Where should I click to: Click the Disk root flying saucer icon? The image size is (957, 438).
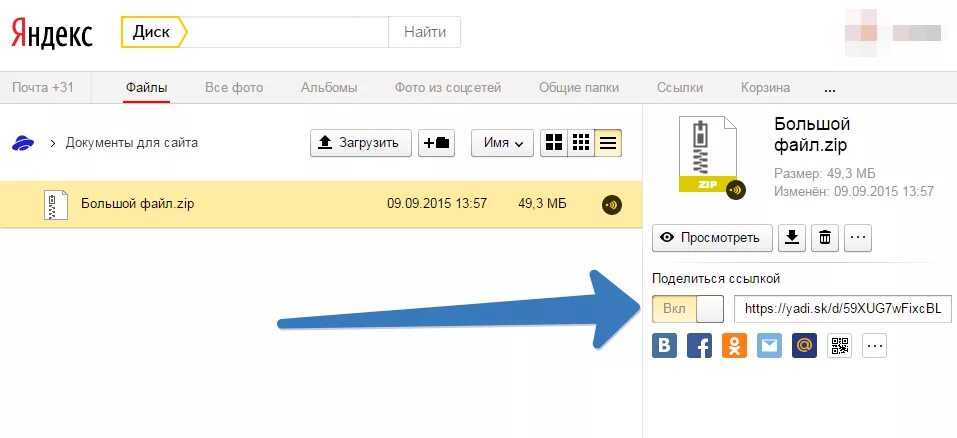pyautogui.click(x=23, y=143)
